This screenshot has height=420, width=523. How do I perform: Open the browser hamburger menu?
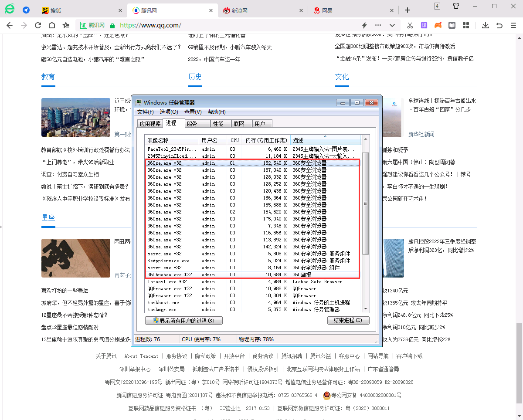513,25
